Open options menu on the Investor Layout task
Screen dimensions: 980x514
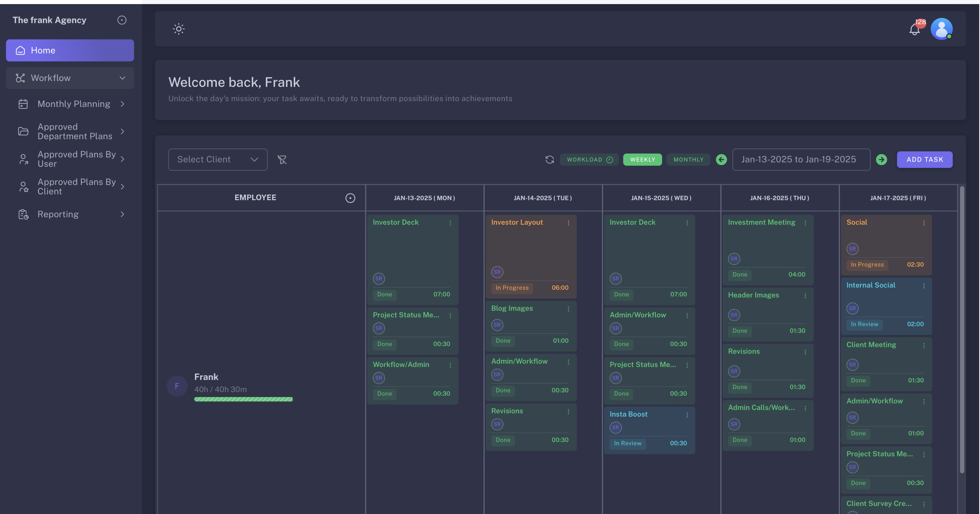click(x=569, y=223)
